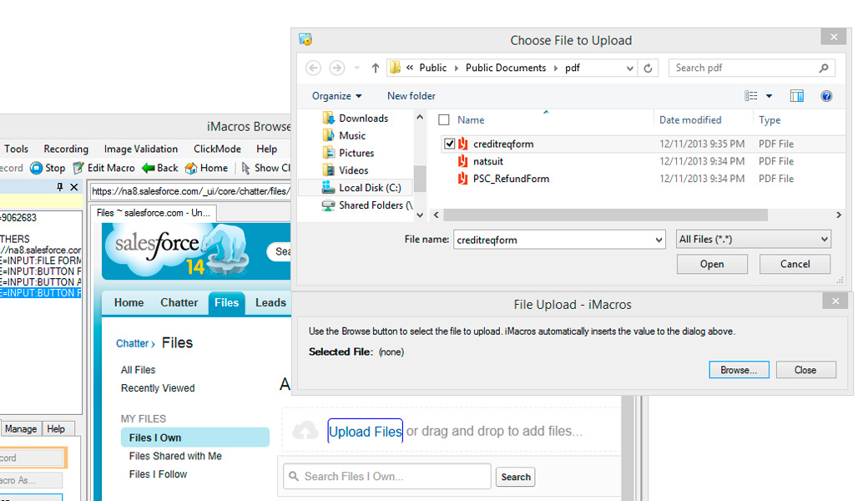This screenshot has width=868, height=501.
Task: Click the Home icon in iMacros toolbar
Action: (191, 168)
